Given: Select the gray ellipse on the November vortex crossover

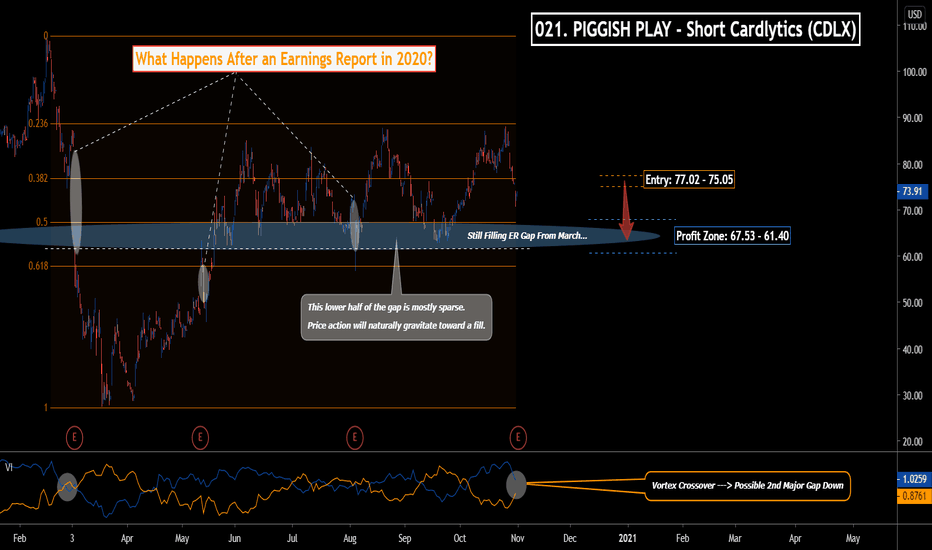Looking at the screenshot, I should click(x=516, y=485).
